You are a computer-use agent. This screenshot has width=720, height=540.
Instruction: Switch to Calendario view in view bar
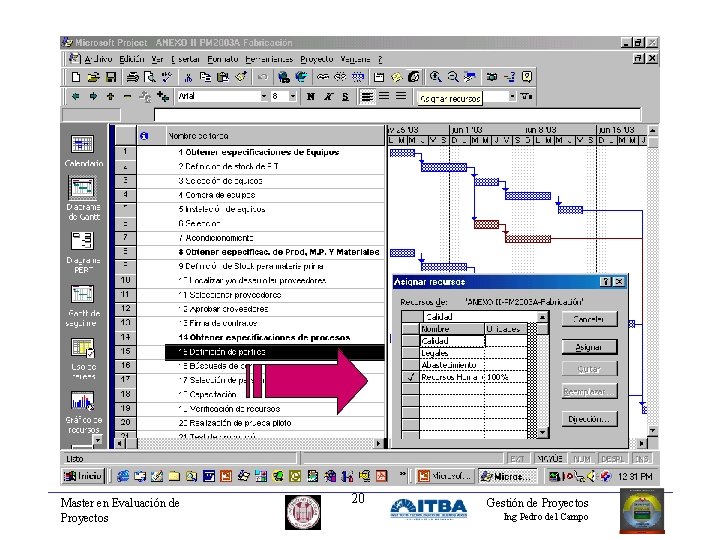pos(83,151)
